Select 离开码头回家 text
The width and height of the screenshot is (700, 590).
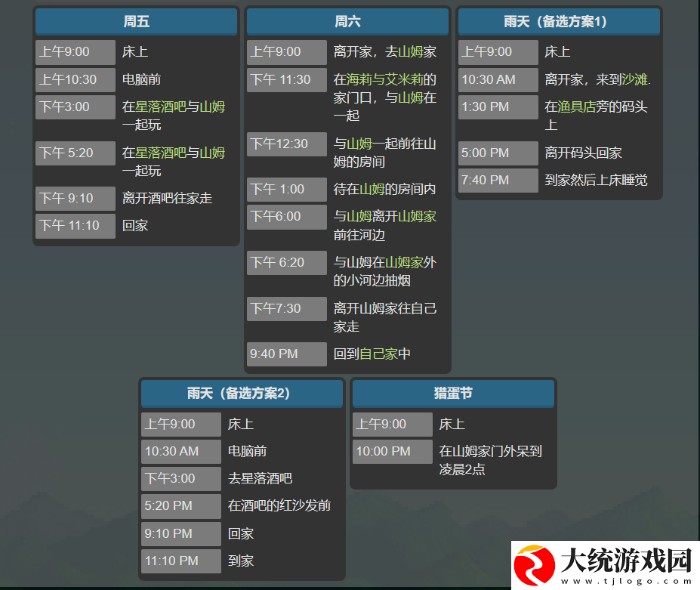point(583,153)
